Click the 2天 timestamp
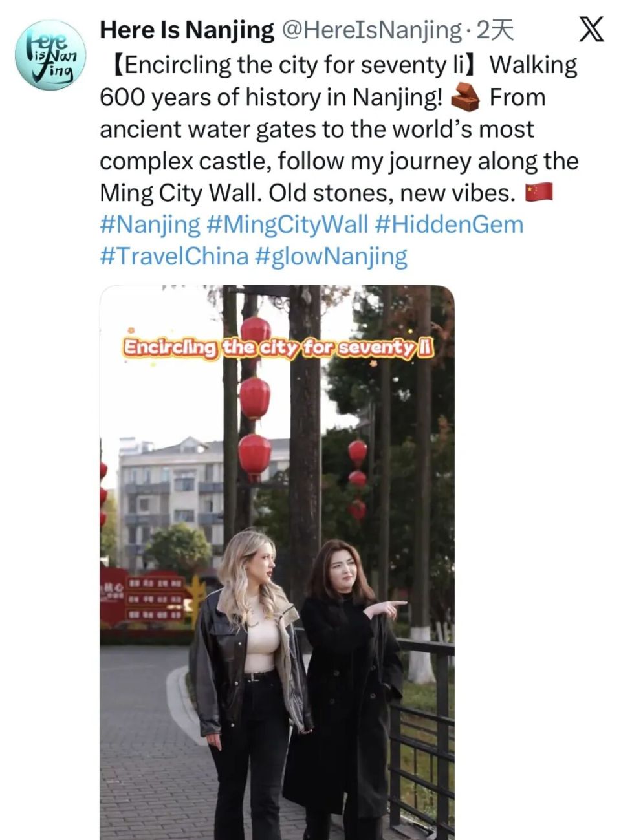The height and width of the screenshot is (840, 621). 495,30
